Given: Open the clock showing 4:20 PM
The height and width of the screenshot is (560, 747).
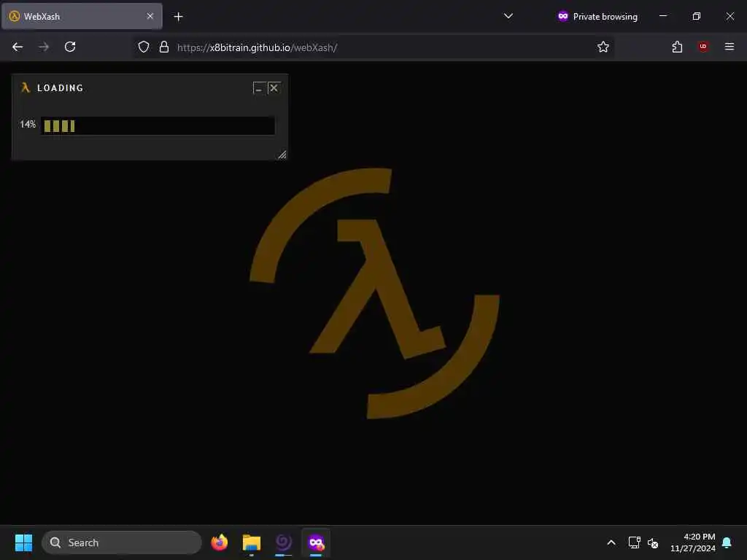Looking at the screenshot, I should point(693,542).
